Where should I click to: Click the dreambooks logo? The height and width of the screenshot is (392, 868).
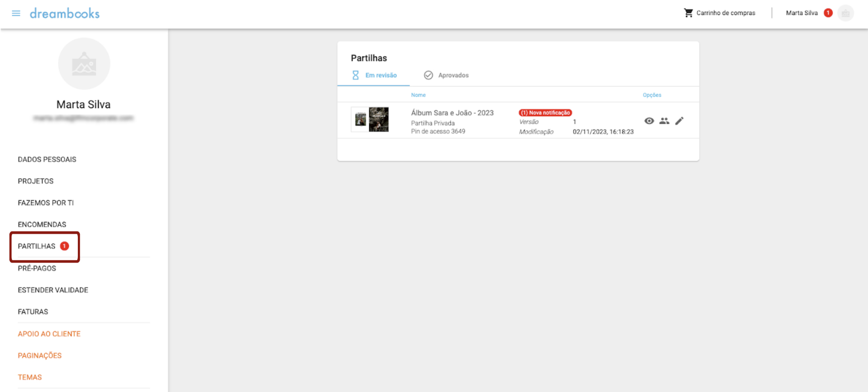coord(65,14)
